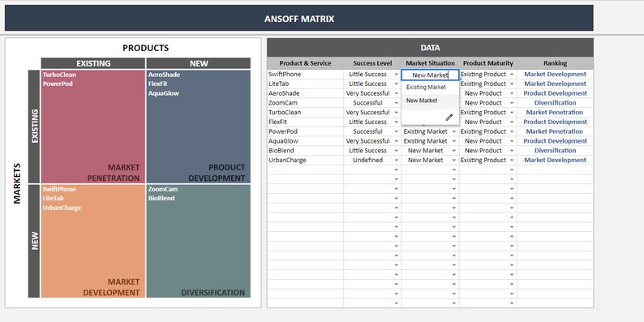Screen dimensions: 644x322
Task: Select the ZoomCam product name cell in table
Action: 305,103
